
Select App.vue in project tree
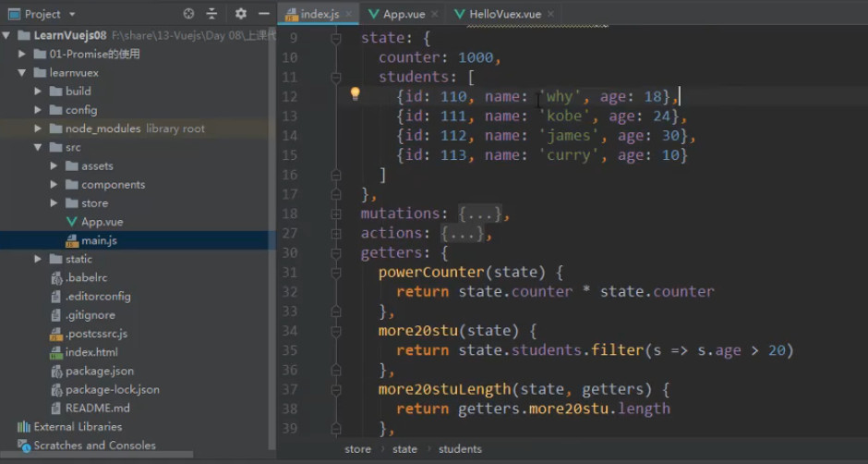94,222
